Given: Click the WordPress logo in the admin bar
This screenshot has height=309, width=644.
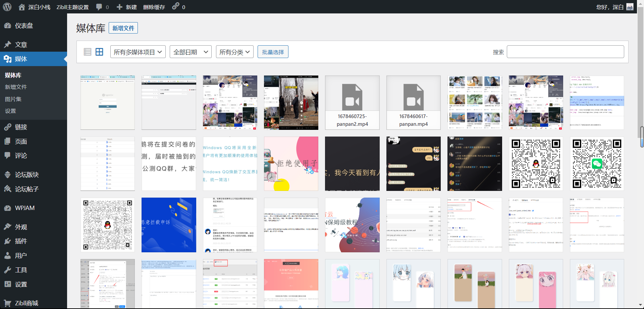Looking at the screenshot, I should (7, 7).
